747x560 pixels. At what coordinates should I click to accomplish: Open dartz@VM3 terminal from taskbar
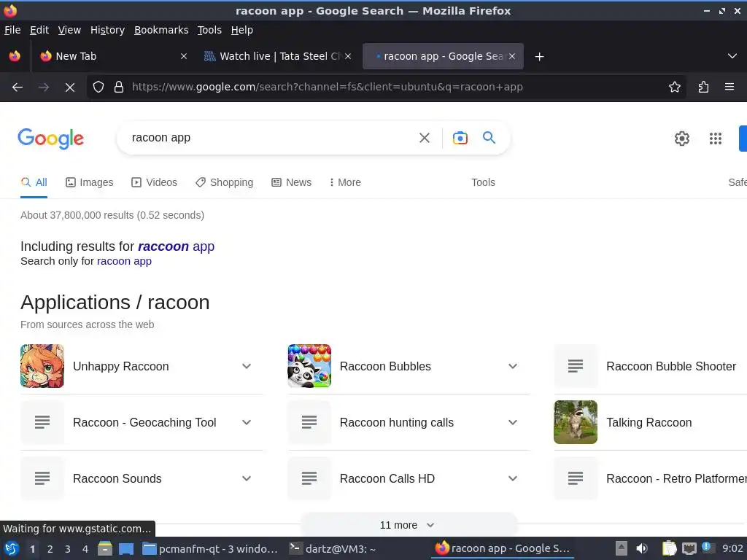coord(333,549)
